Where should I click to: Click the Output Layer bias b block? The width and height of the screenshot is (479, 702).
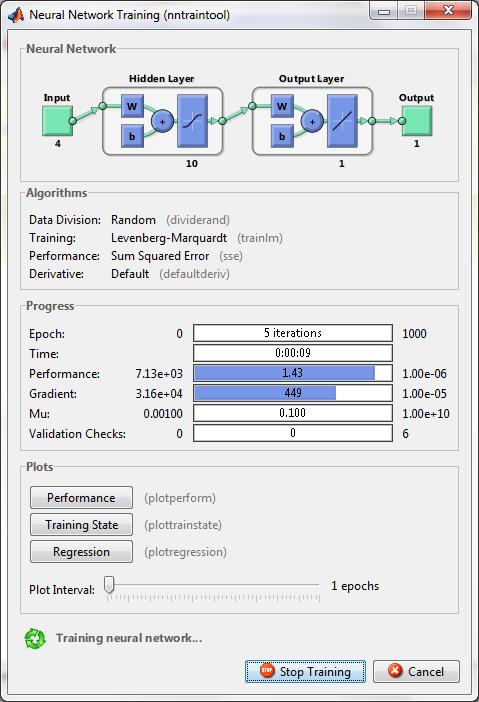(x=282, y=136)
